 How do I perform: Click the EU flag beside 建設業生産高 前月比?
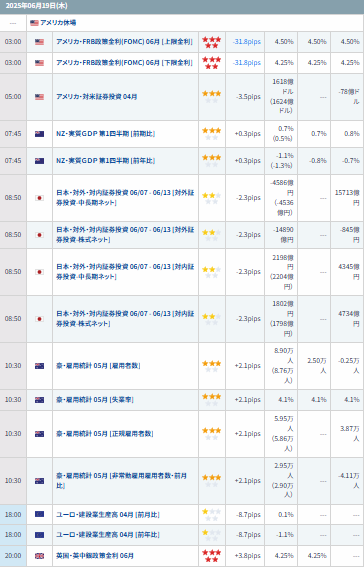39,514
